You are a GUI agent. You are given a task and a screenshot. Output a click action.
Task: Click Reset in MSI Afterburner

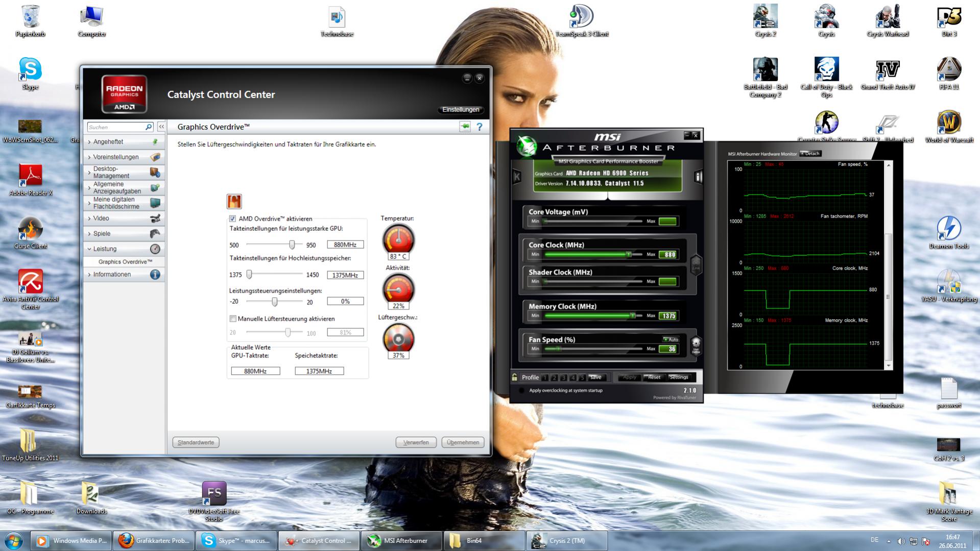(x=653, y=377)
